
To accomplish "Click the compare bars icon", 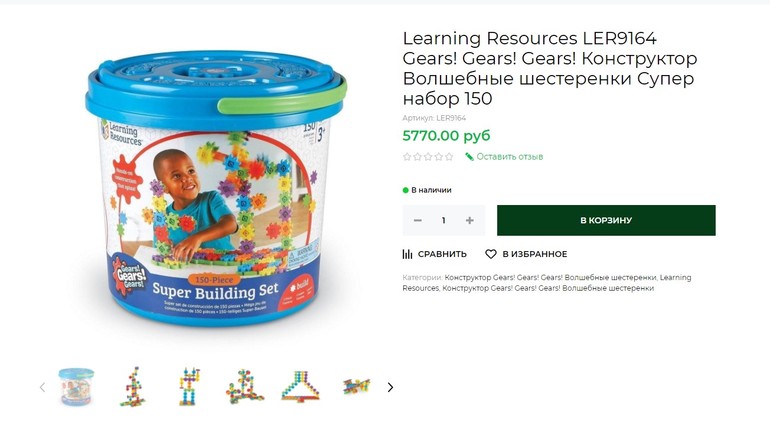I will [x=407, y=254].
